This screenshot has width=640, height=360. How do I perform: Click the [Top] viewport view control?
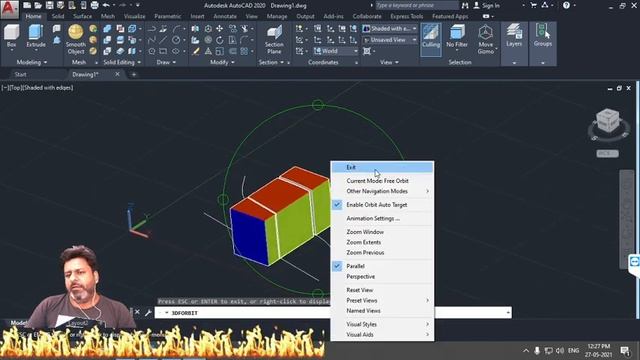(x=16, y=87)
